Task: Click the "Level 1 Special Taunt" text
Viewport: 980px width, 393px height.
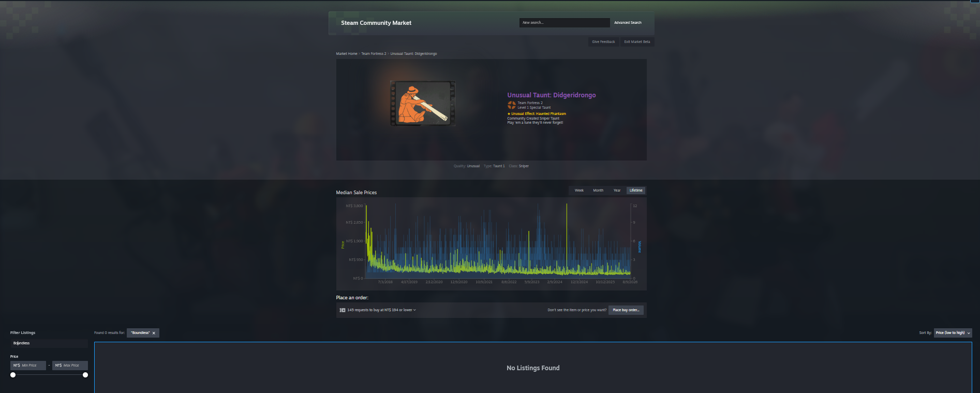Action: [534, 108]
